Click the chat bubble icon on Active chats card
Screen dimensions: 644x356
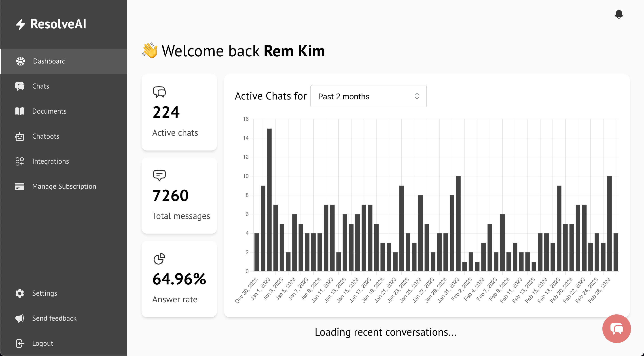click(x=160, y=91)
